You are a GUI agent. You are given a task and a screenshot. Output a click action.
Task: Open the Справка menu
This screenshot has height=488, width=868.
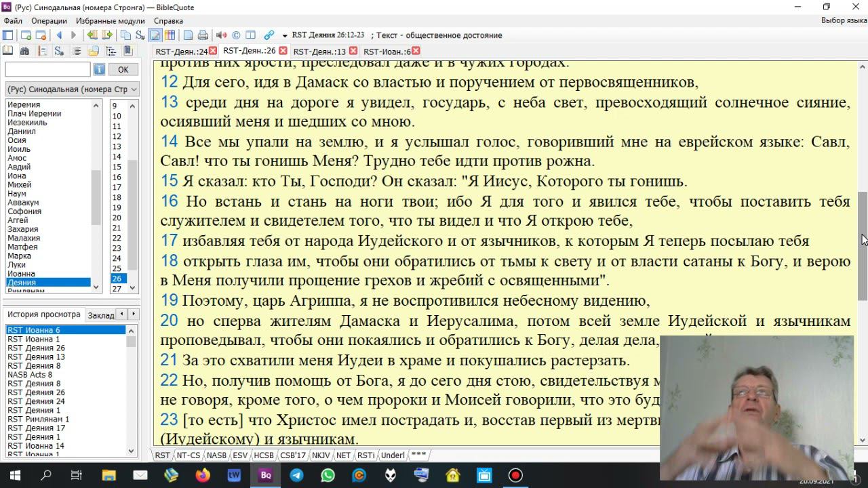pyautogui.click(x=168, y=21)
